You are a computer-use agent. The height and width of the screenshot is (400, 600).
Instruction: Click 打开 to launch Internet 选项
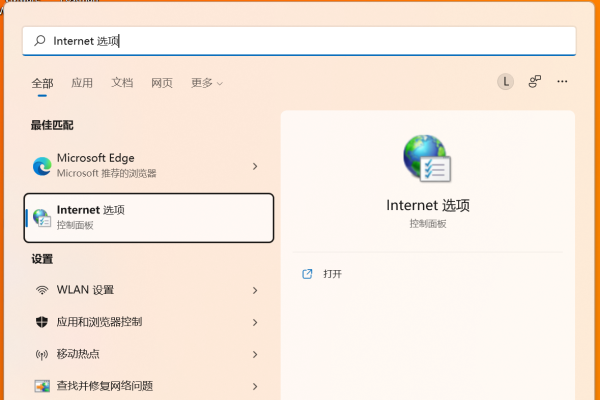(332, 274)
